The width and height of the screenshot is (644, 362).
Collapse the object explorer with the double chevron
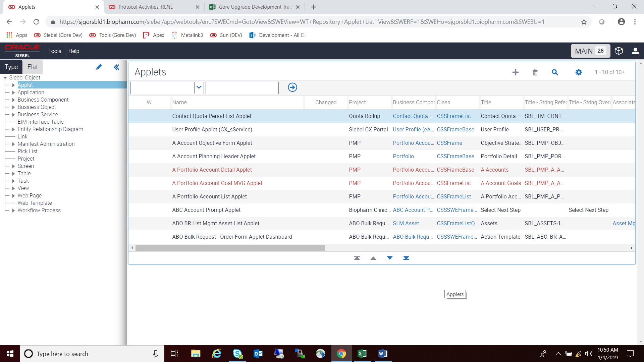coord(116,67)
